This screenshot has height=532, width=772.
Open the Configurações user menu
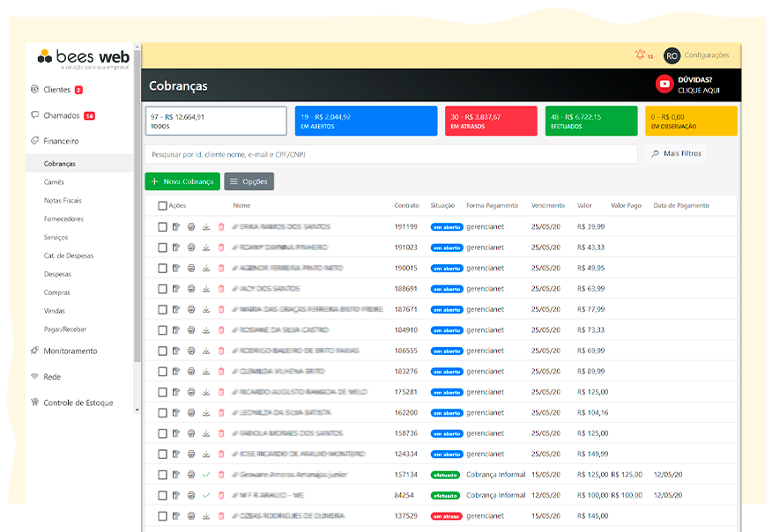(707, 55)
